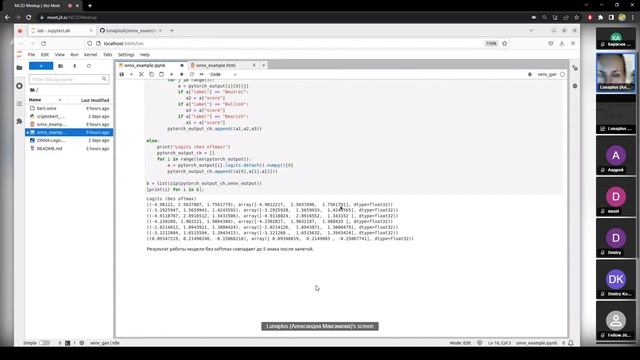
Task: Open a new launcher tab beside onnx_example.html
Action: 264,65
